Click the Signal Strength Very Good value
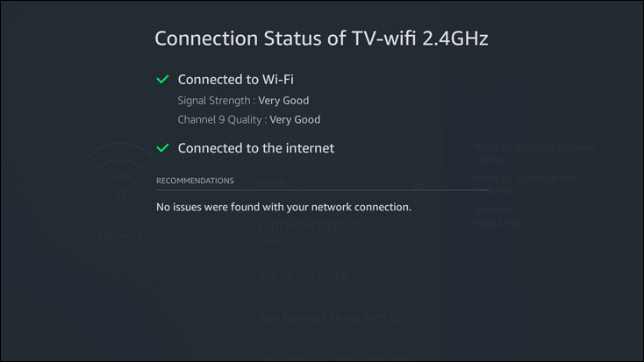Screen dimensions: 644x362 (x=283, y=101)
